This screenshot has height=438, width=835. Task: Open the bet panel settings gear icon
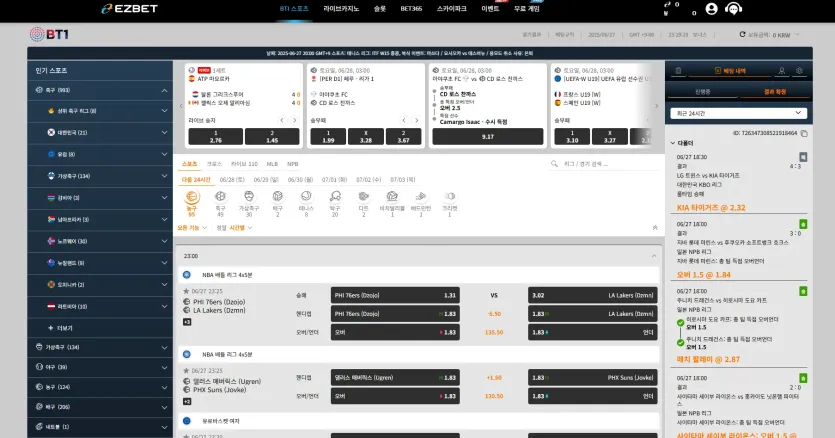(x=799, y=70)
